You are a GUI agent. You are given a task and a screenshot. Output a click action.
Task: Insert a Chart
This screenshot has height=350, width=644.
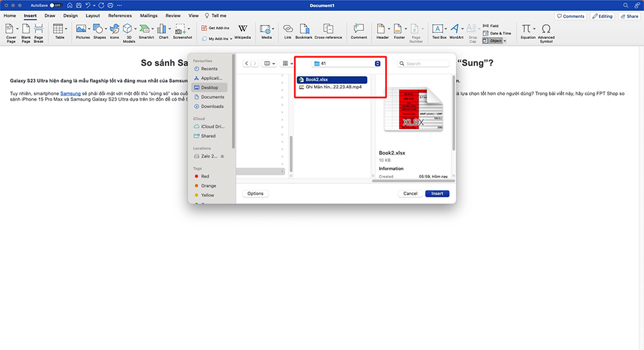[163, 32]
